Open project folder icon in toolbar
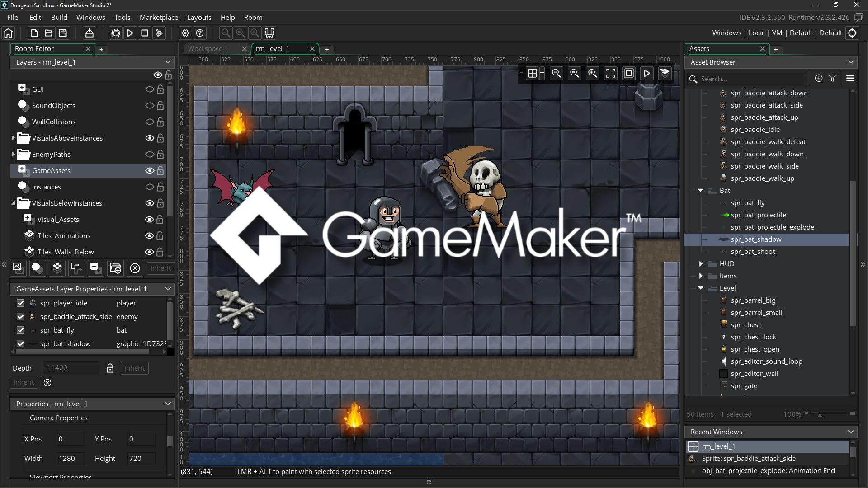 (x=49, y=33)
